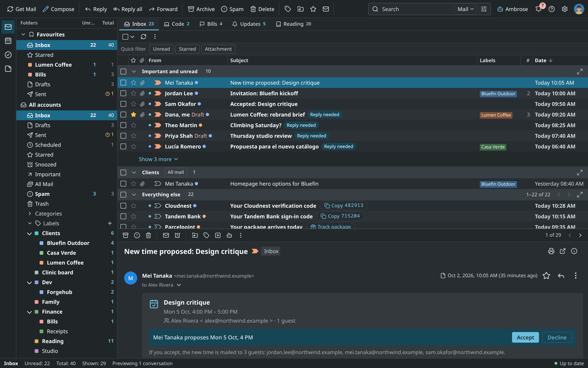
Task: Open search filter options sliders icon
Action: point(484,9)
